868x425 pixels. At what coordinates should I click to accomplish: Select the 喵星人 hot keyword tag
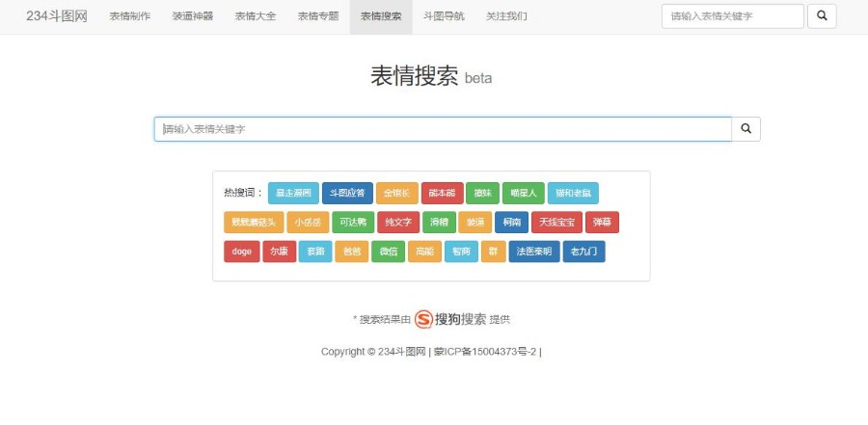pyautogui.click(x=523, y=193)
